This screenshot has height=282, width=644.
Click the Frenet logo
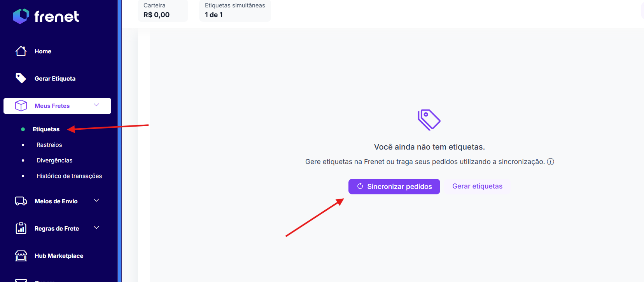coord(46,16)
